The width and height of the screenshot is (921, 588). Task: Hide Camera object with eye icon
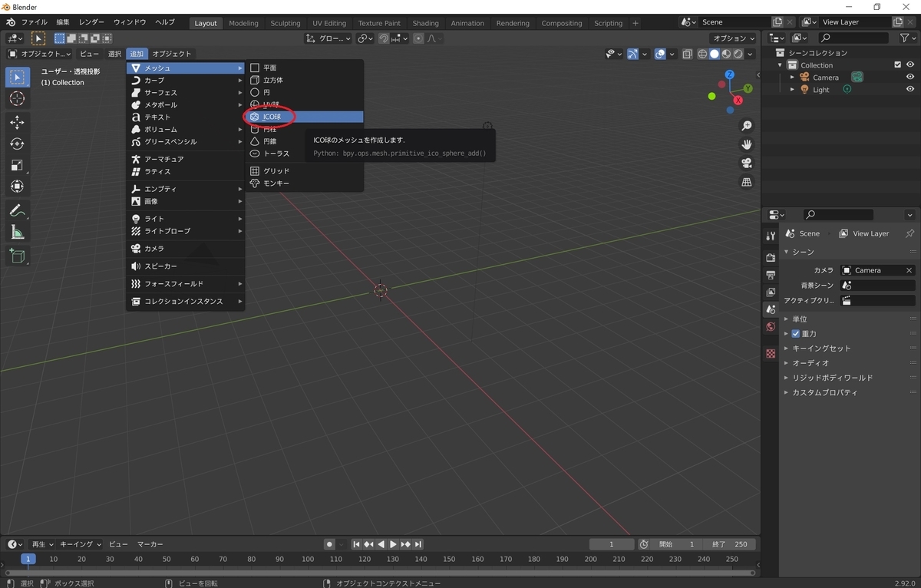[x=910, y=78]
